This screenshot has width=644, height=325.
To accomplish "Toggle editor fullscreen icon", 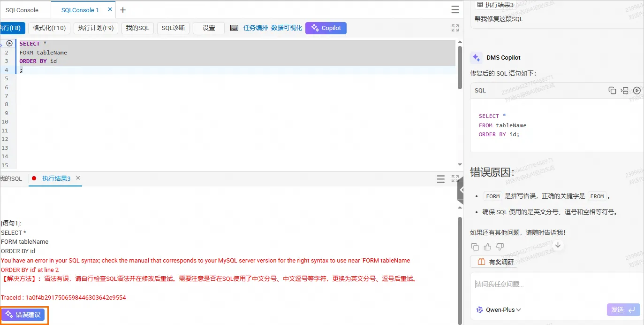I will pos(455,28).
